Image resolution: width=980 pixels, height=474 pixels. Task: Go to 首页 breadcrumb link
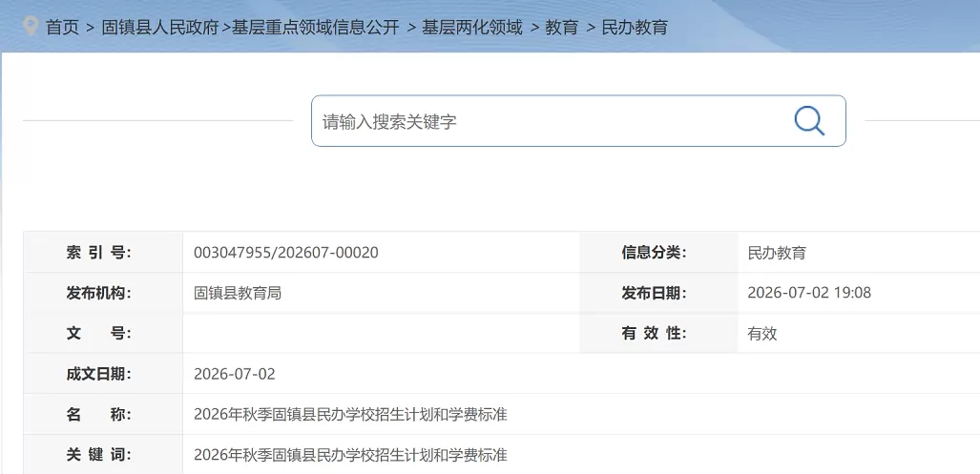[62, 28]
